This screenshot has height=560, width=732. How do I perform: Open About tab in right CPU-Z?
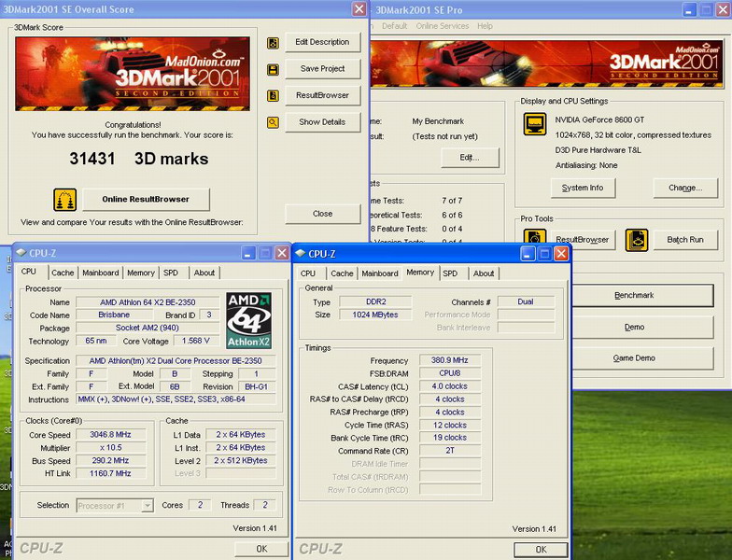point(484,273)
